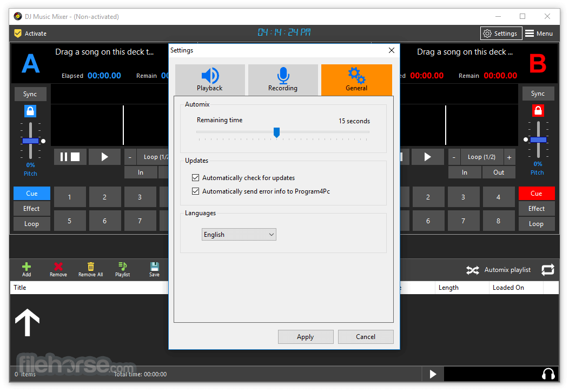Click cue pad 3 on deck B
Screen dimensions: 569x392
[x=464, y=197]
